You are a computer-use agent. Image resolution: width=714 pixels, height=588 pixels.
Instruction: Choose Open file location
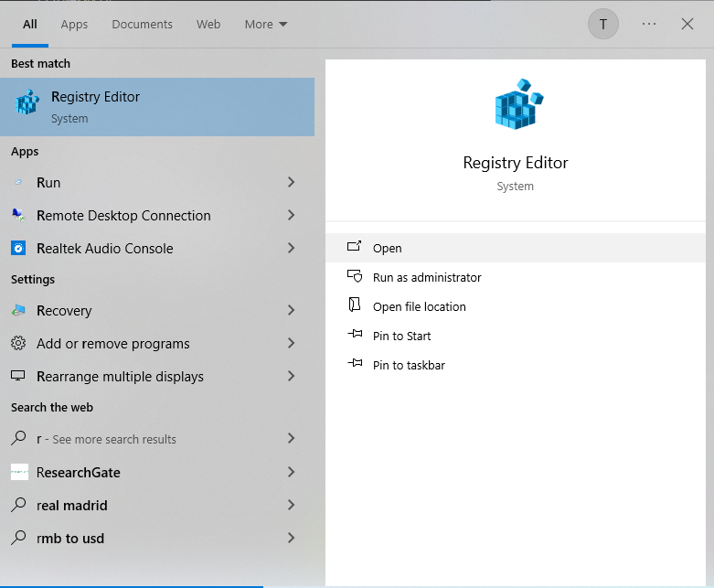419,307
